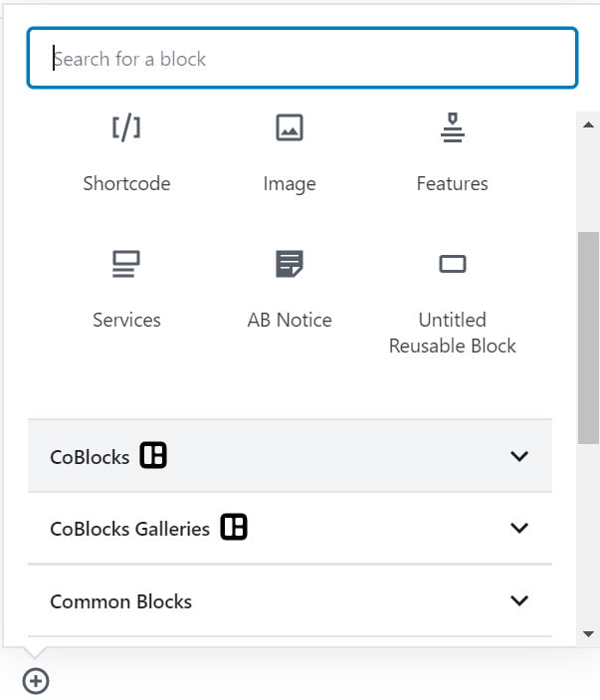Open the Common Blocks category label
Screen dimensions: 600x700
point(120,601)
